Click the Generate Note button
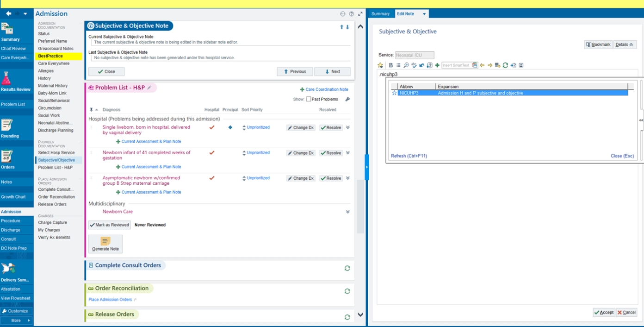 pyautogui.click(x=105, y=244)
